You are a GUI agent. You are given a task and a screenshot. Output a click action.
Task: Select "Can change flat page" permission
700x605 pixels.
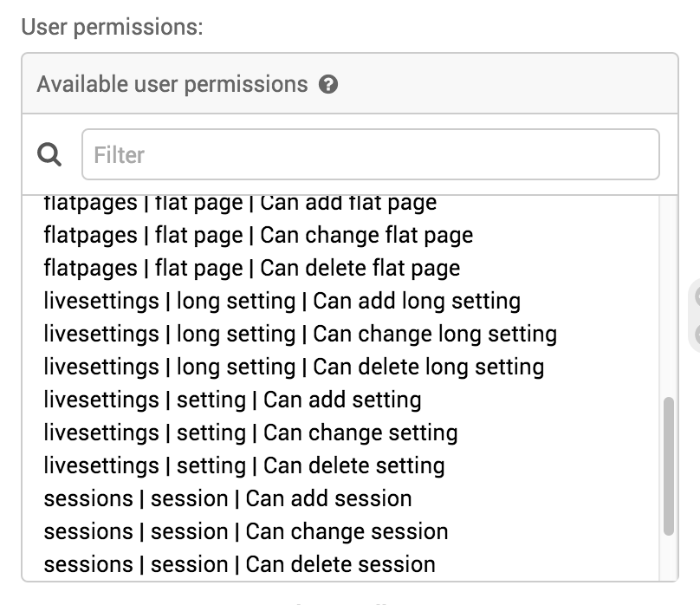pyautogui.click(x=258, y=236)
